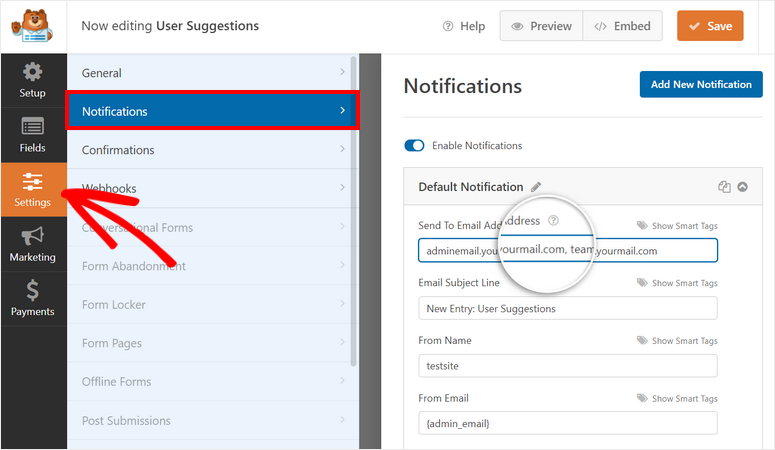Open the Marketing megaphone icon
This screenshot has width=775, height=450.
tap(33, 243)
